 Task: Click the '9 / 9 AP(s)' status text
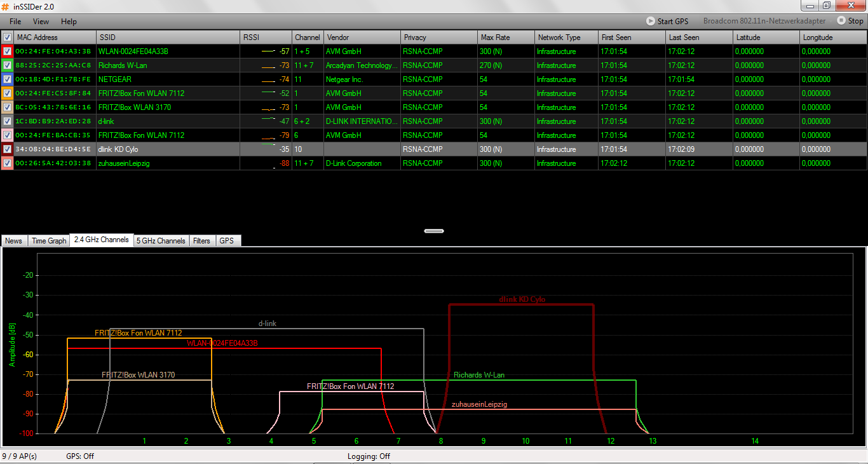tap(19, 456)
